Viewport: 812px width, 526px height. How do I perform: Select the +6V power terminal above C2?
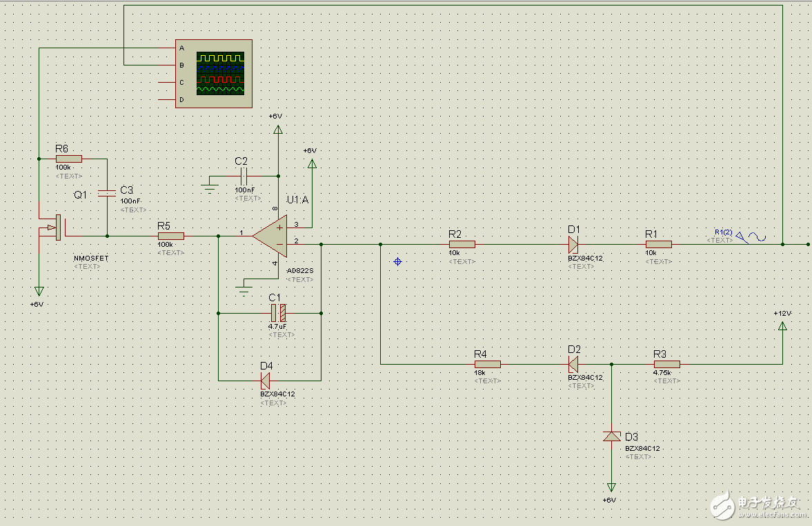click(278, 130)
